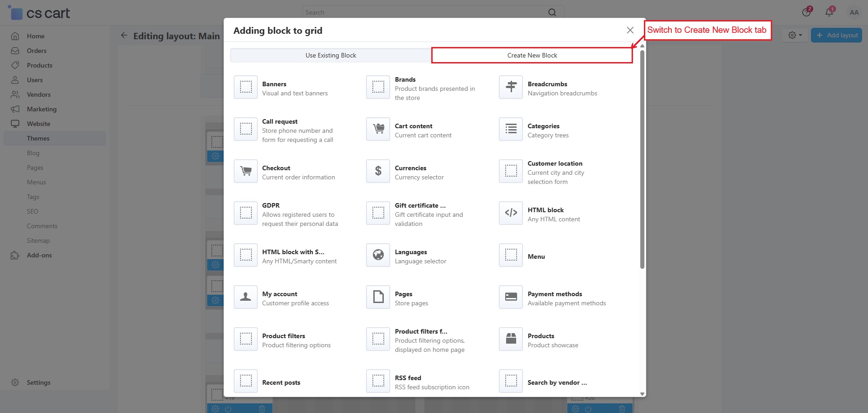Click the Add layout button
The height and width of the screenshot is (413, 868).
point(837,35)
